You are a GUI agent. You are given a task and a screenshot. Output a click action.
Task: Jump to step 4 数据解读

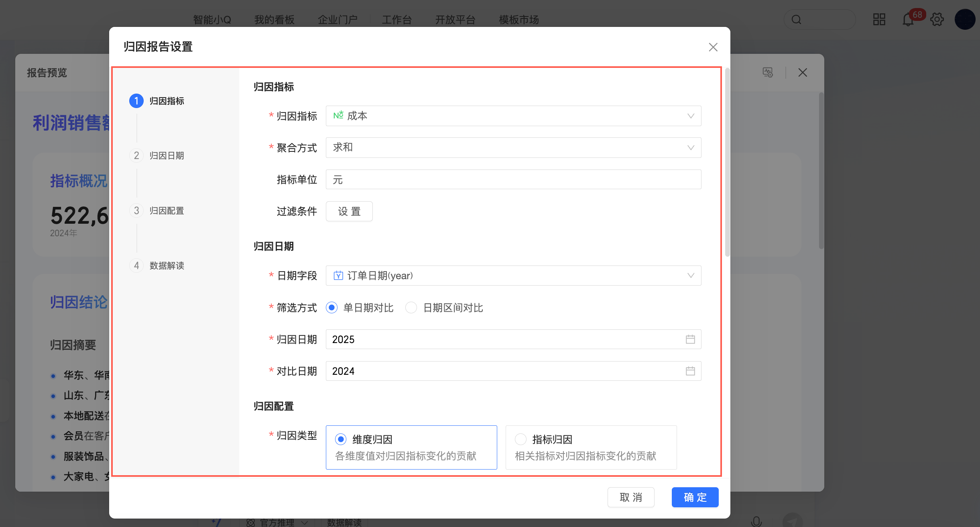click(x=166, y=266)
